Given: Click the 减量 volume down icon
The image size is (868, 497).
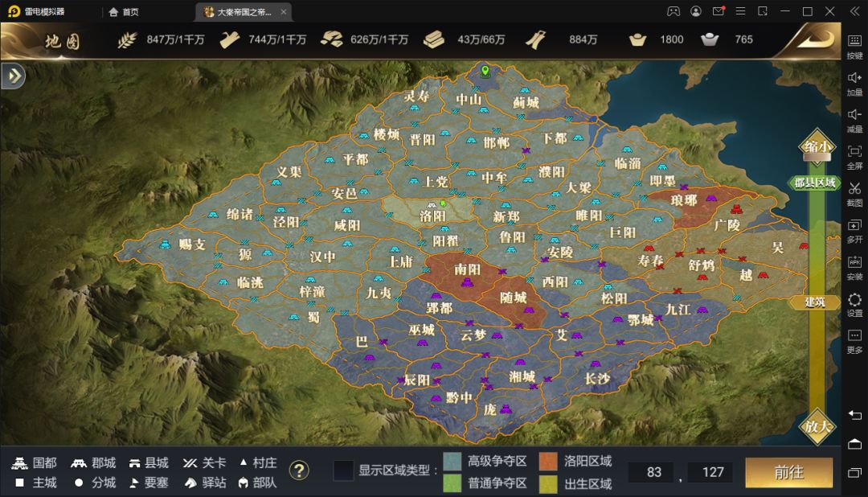Looking at the screenshot, I should [854, 120].
